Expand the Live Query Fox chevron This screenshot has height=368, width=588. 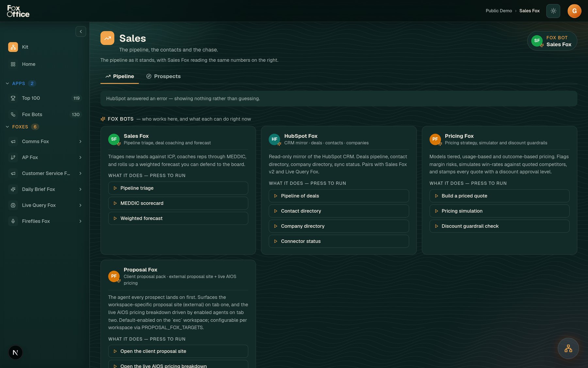coord(80,205)
